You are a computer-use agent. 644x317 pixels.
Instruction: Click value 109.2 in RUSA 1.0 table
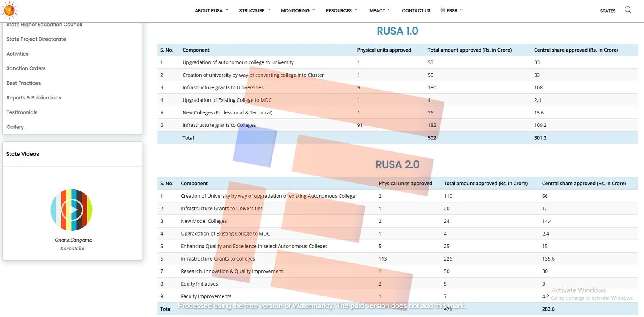click(x=540, y=125)
